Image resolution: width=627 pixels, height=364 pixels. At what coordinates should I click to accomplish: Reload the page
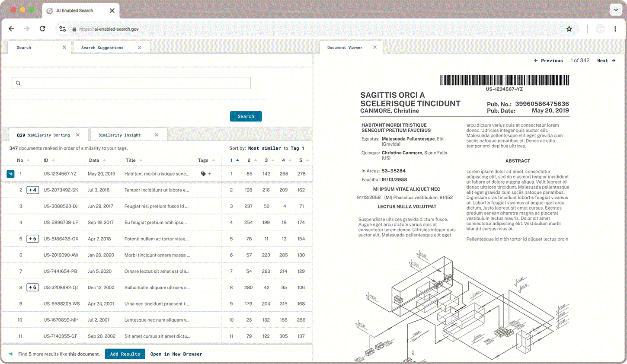click(42, 29)
